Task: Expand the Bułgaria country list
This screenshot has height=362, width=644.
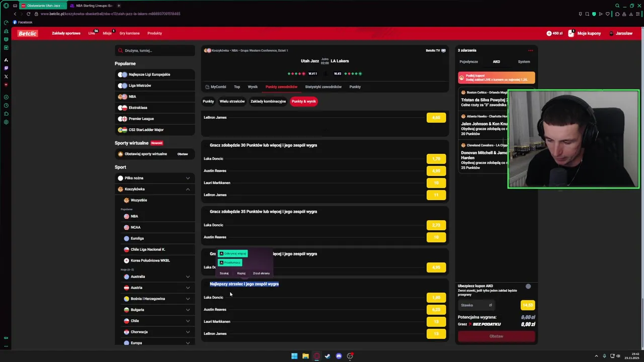Action: (188, 310)
